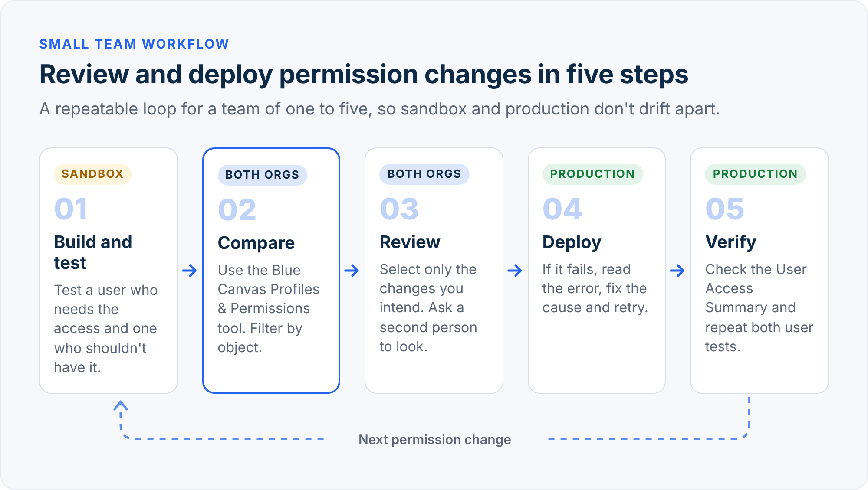Viewport: 868px width, 490px height.
Task: Select the BOTH ORGS badge on the Review card
Action: [424, 174]
